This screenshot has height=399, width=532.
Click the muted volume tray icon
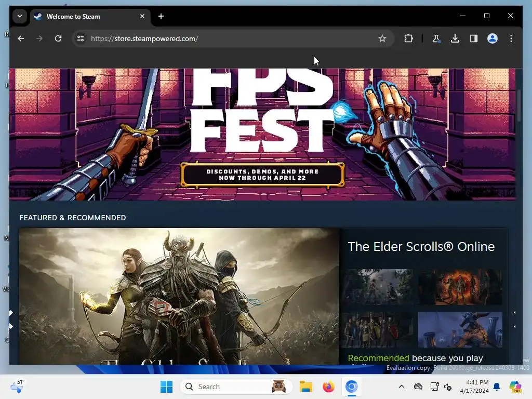pyautogui.click(x=448, y=387)
